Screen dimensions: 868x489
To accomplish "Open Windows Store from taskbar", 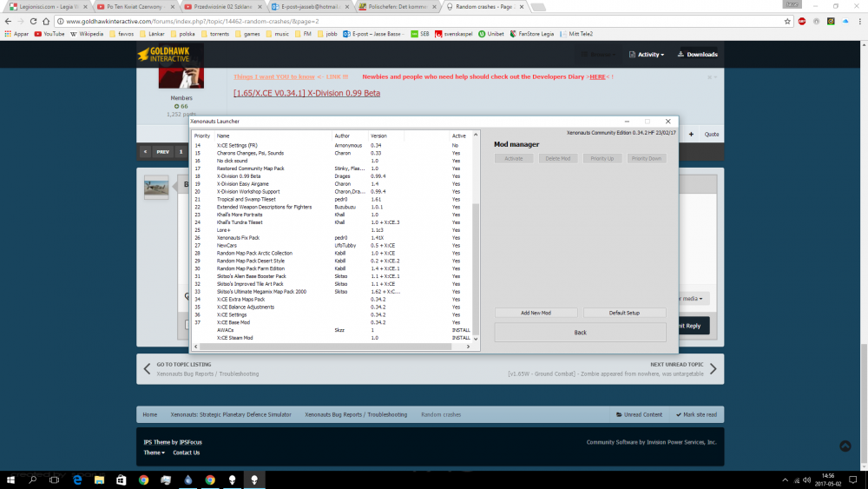I will 122,480.
